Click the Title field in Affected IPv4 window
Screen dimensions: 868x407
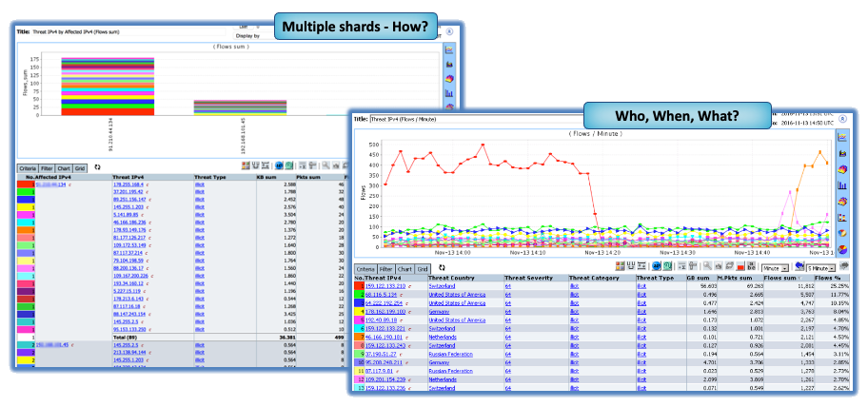[x=128, y=32]
